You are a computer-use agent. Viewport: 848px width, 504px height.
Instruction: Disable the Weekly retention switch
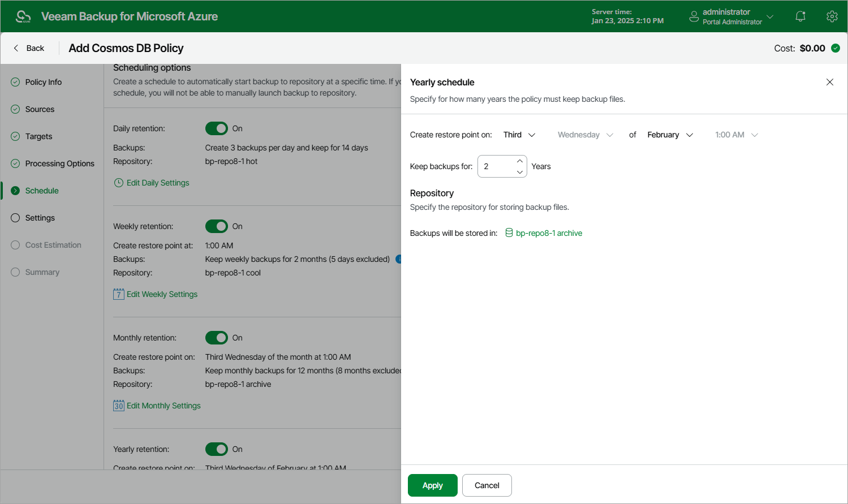217,226
